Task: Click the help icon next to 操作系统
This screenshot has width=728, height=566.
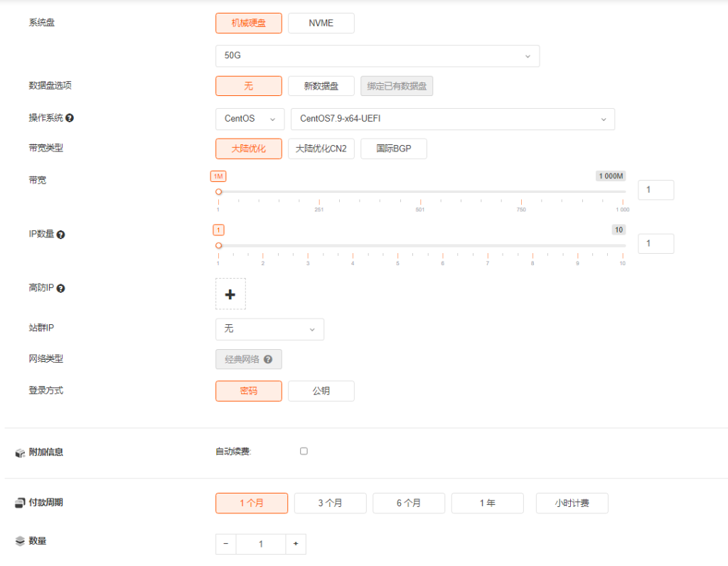Action: pos(70,118)
